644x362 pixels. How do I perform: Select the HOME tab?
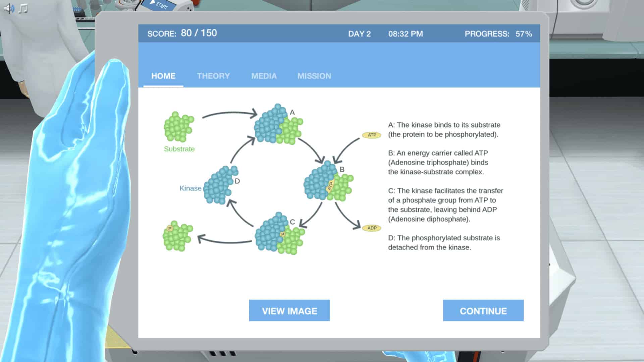point(163,76)
